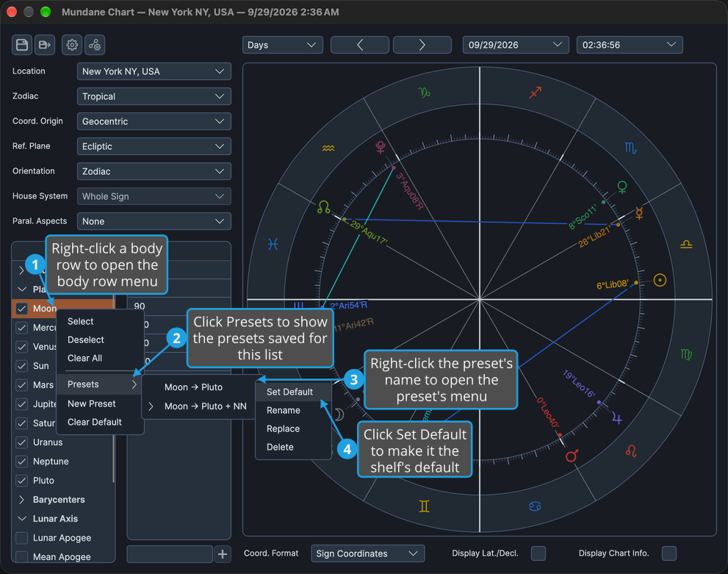Collapse the Lunar Axis group
The height and width of the screenshot is (574, 728).
click(x=21, y=519)
